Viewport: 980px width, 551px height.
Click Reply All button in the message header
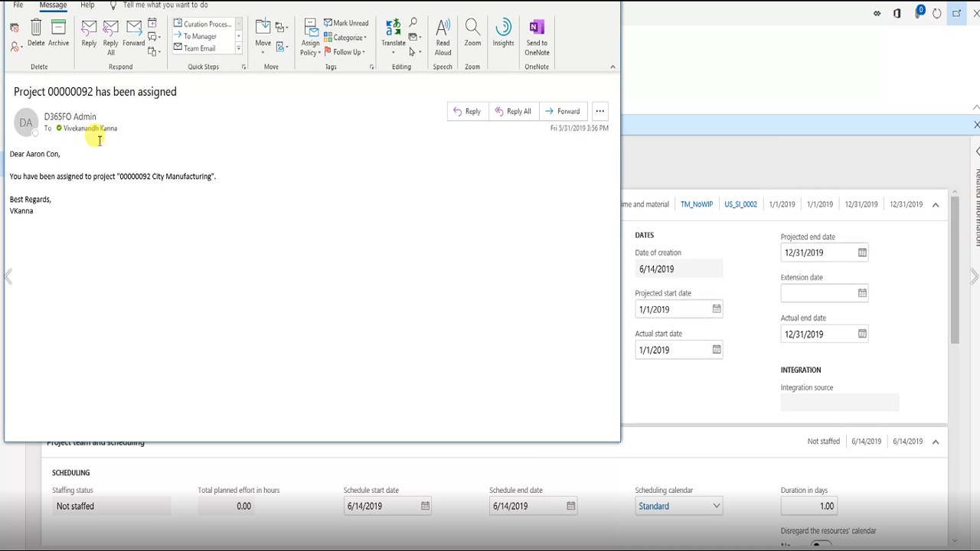[x=513, y=111]
